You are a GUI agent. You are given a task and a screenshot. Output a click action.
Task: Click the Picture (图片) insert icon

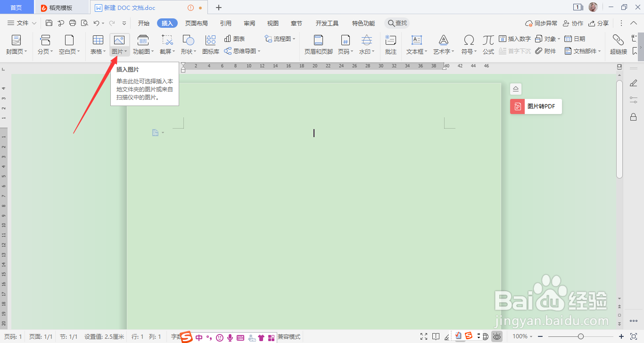119,40
